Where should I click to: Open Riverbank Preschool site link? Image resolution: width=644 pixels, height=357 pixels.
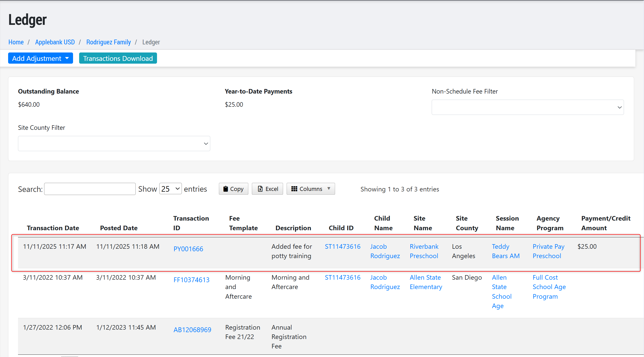point(424,251)
